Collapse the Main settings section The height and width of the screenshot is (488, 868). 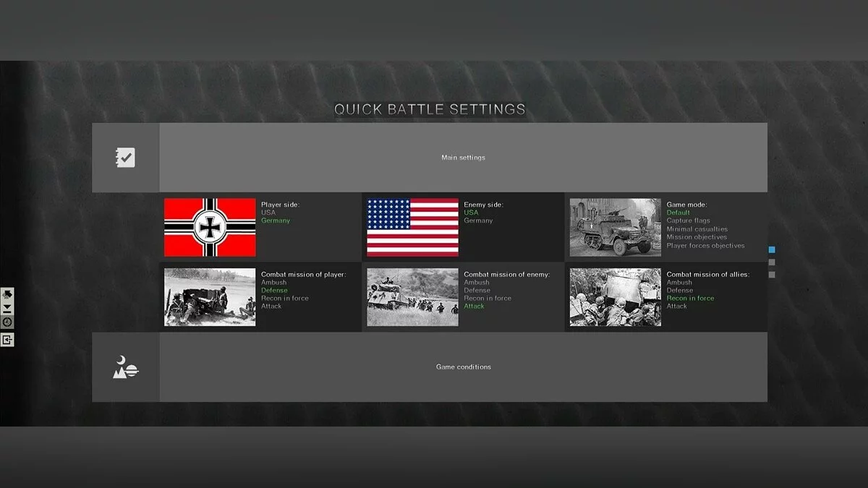pos(463,158)
